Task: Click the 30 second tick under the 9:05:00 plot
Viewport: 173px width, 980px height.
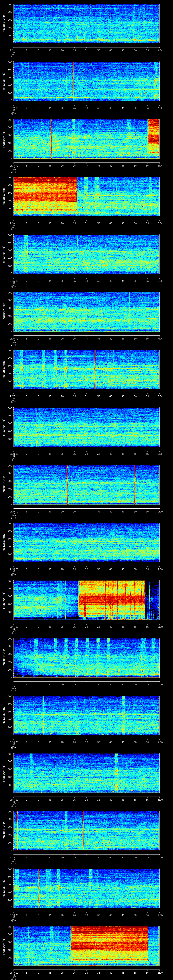Action: pyautogui.click(x=86, y=281)
